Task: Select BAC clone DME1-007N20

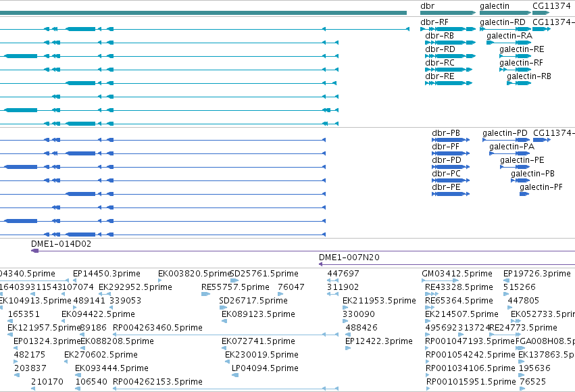Action: tap(349, 258)
